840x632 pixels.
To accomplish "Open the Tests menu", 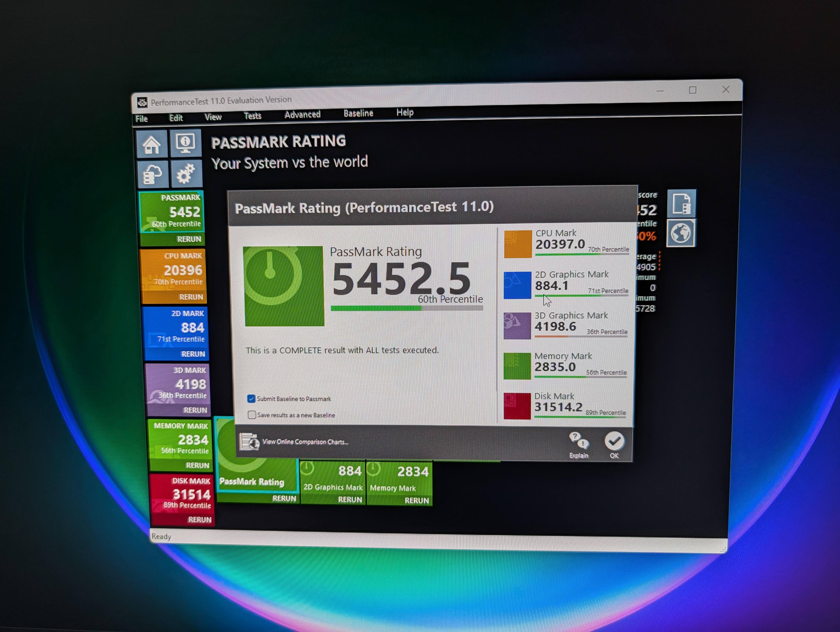I will [x=252, y=116].
